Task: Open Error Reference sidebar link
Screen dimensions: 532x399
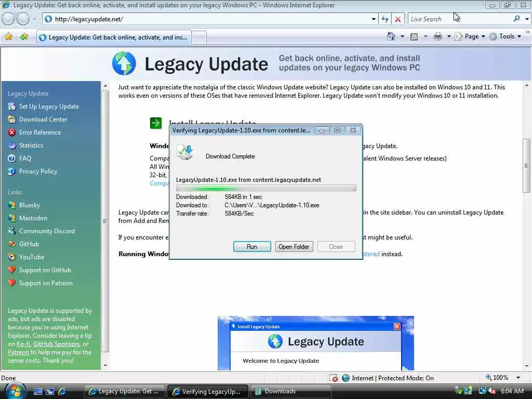Action: tap(40, 132)
